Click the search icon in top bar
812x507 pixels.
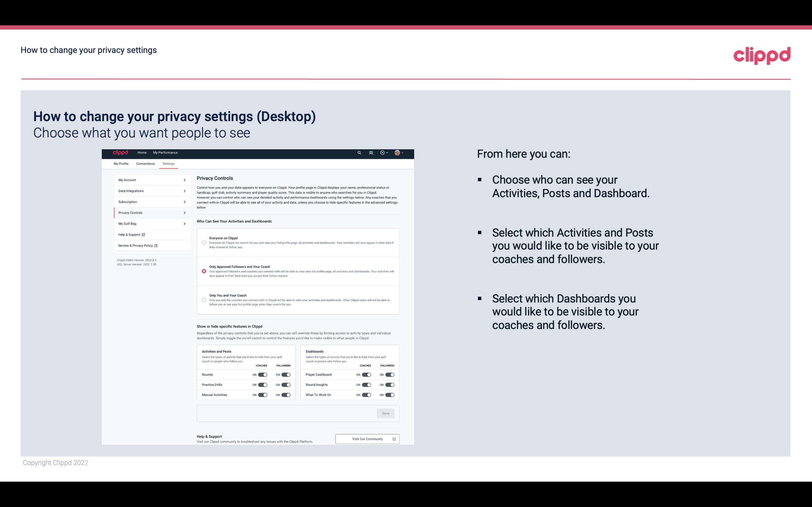359,153
